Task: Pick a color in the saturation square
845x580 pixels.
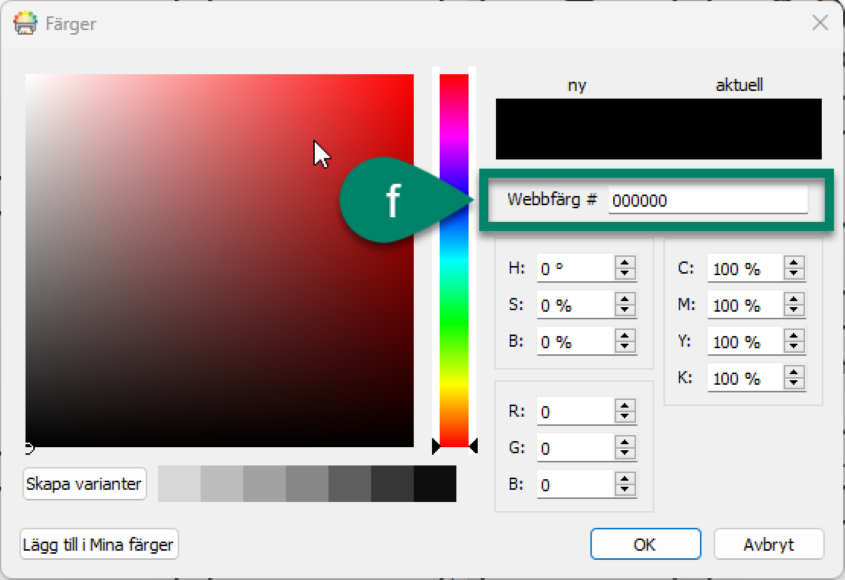Action: coord(220,260)
